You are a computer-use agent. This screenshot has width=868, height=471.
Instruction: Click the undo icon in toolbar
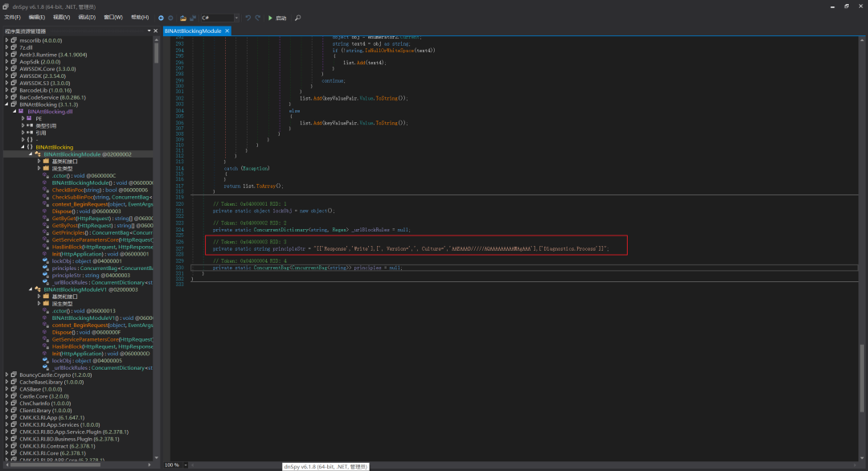[x=248, y=18]
